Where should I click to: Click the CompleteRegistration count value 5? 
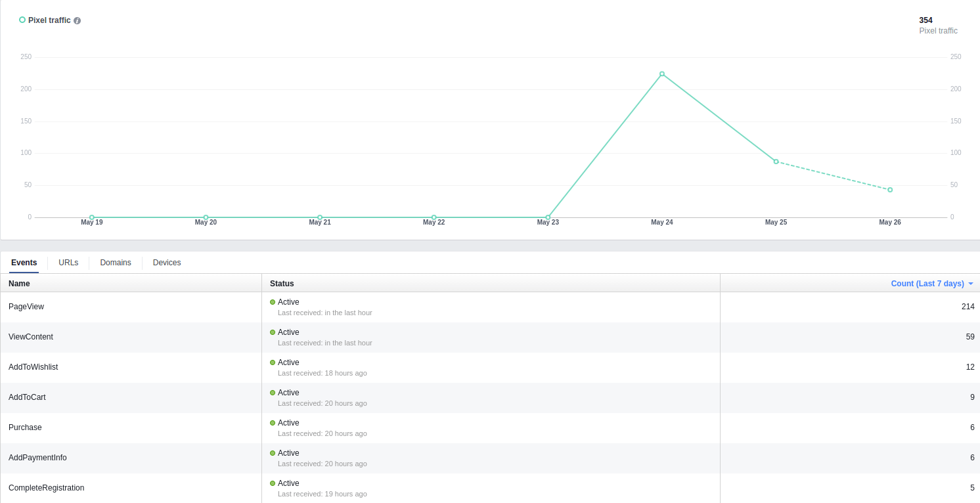pyautogui.click(x=972, y=488)
